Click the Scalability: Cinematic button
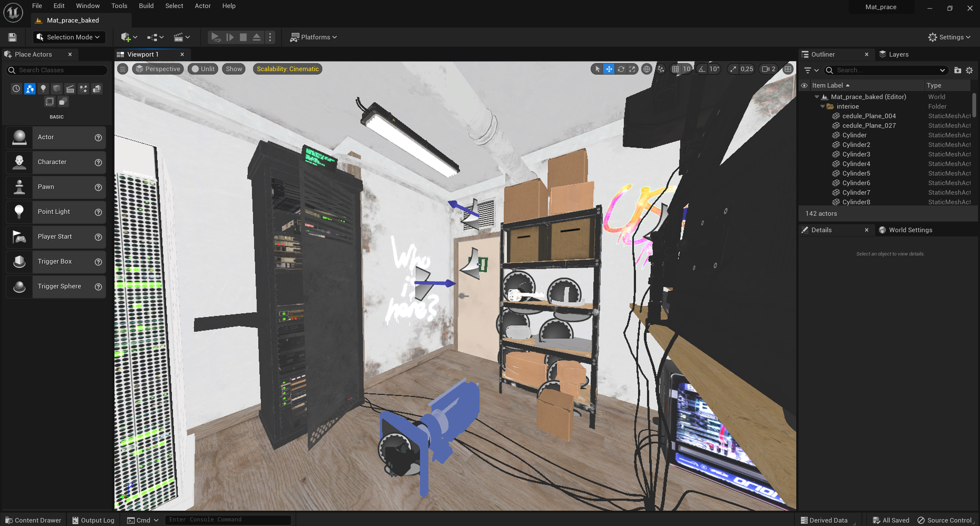The image size is (980, 526). click(287, 69)
